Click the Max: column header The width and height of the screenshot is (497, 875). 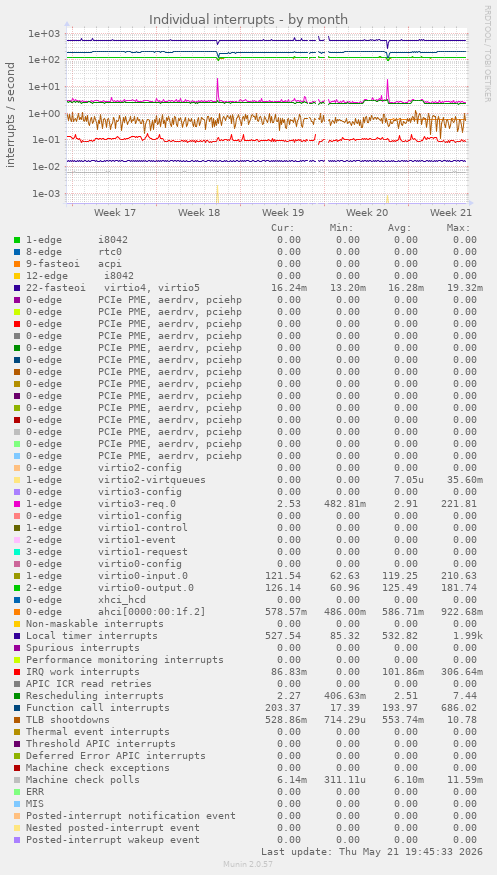(459, 228)
